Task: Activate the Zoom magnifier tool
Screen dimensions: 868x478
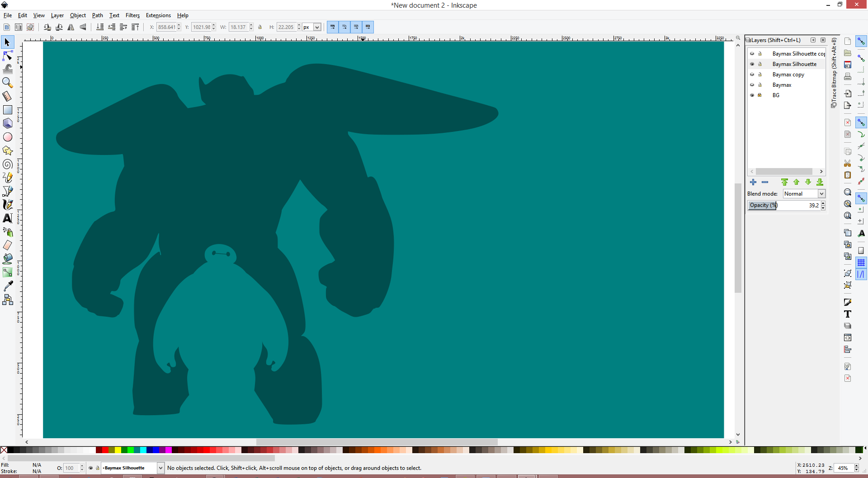Action: [8, 83]
